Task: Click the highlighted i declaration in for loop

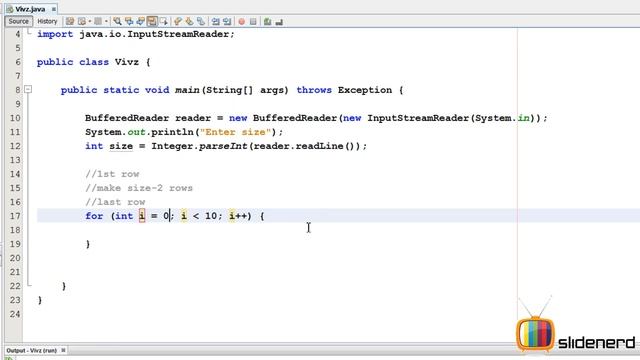Action: click(x=142, y=216)
